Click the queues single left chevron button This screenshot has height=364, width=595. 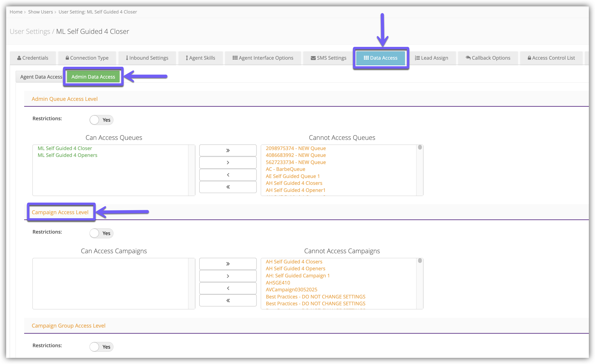pos(228,175)
